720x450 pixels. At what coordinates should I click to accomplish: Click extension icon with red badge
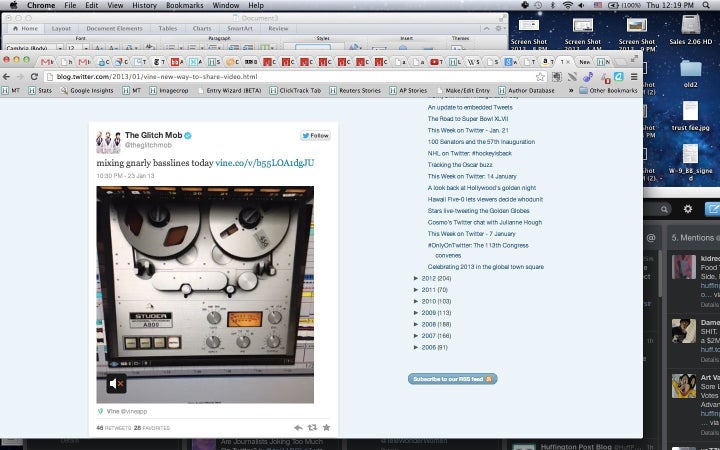[x=605, y=78]
